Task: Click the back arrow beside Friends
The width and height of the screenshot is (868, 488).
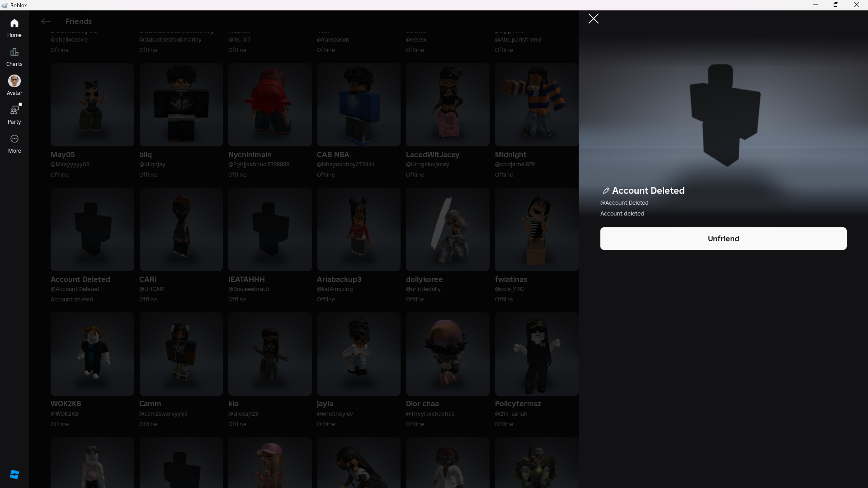Action: click(46, 21)
